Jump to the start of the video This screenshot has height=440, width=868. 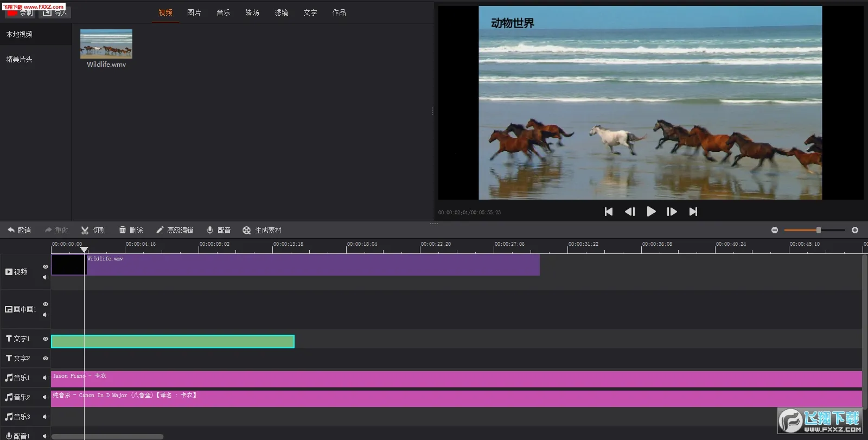(609, 212)
